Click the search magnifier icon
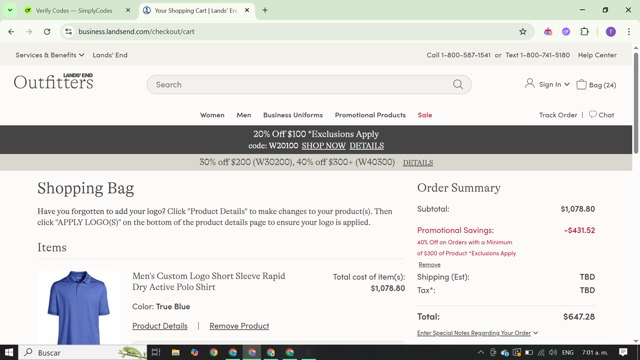The image size is (640, 360). click(x=458, y=84)
